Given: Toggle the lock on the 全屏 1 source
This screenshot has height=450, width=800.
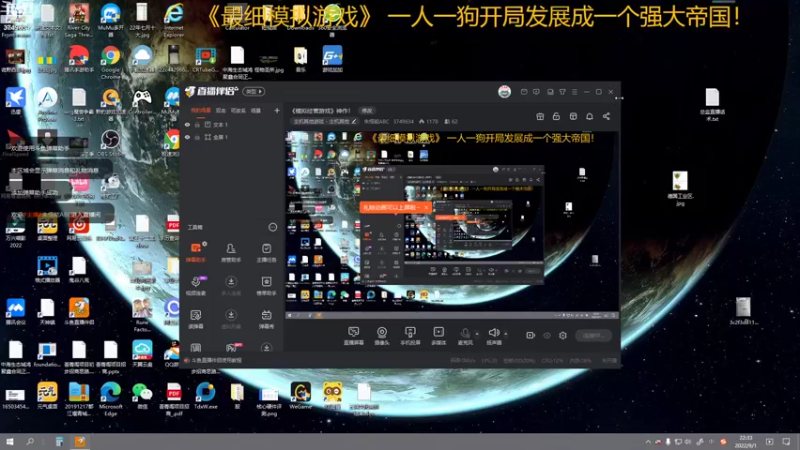Looking at the screenshot, I should point(197,137).
